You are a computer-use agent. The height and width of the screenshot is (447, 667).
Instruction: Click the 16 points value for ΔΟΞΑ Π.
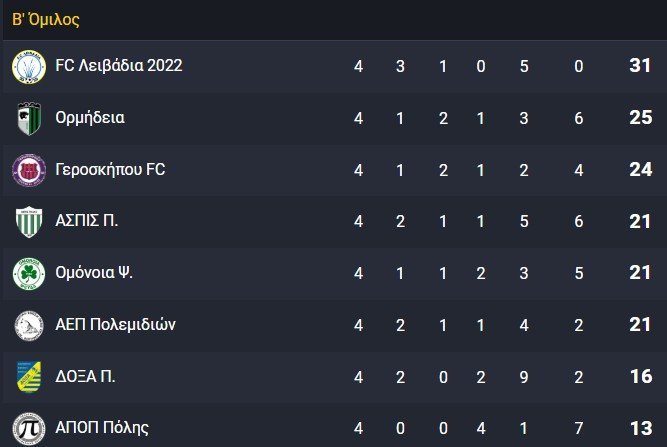641,376
